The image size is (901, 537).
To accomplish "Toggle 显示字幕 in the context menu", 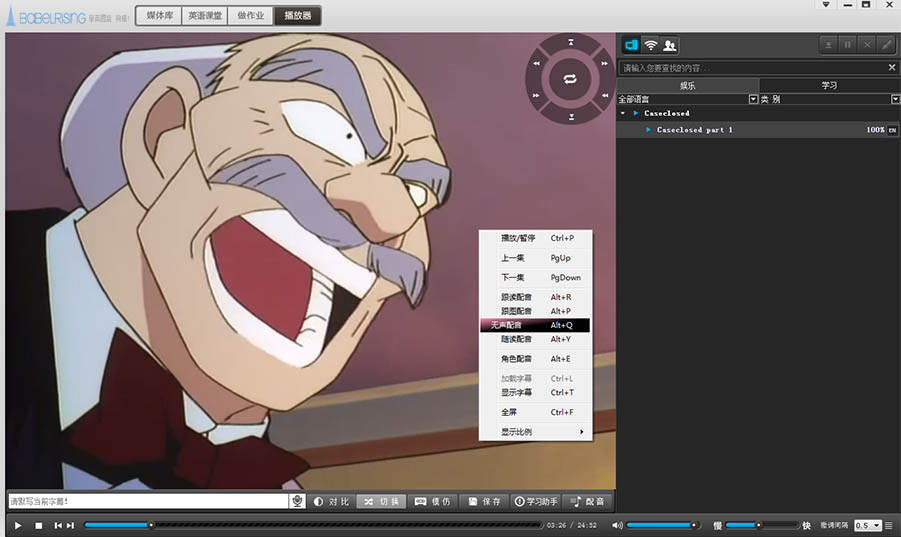I will point(535,393).
